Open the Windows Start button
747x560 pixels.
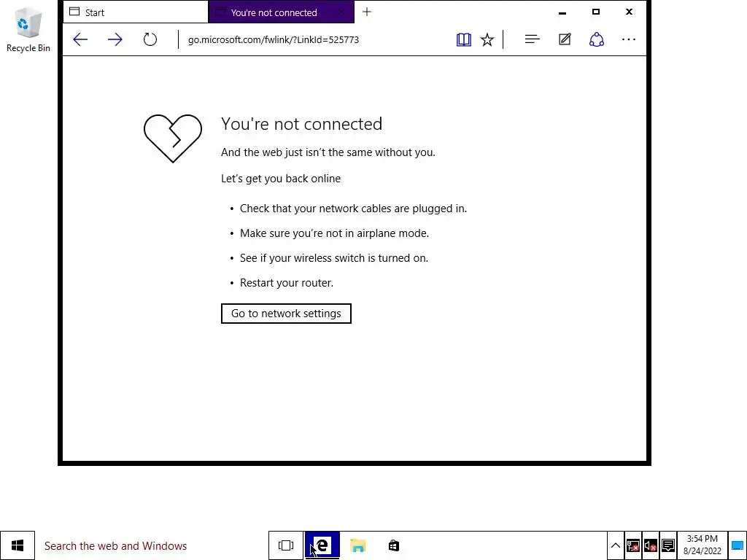pyautogui.click(x=18, y=545)
